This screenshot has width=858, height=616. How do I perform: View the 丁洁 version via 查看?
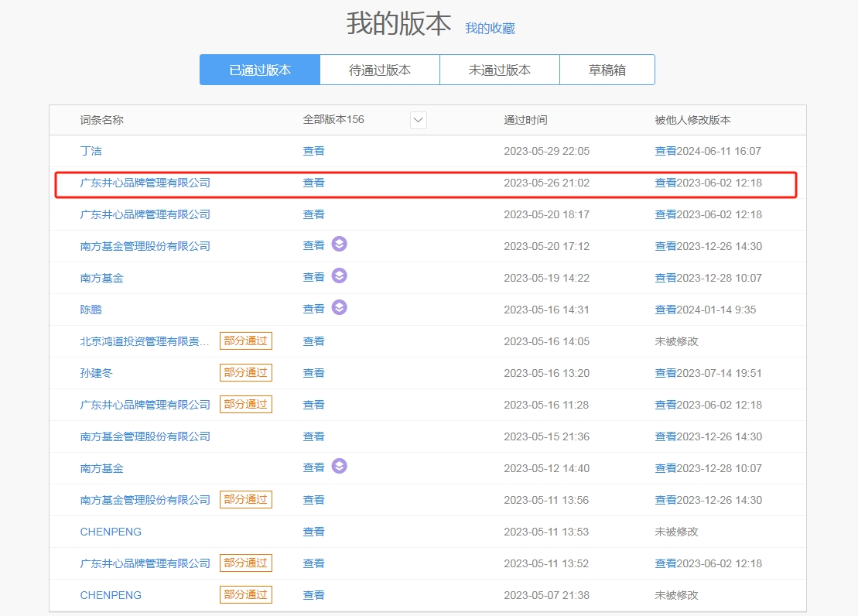point(313,151)
